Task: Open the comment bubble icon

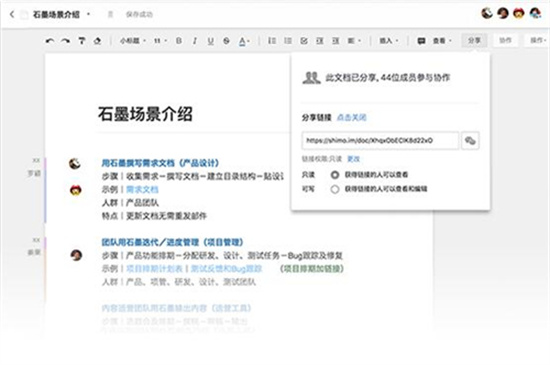Action: pos(421,41)
